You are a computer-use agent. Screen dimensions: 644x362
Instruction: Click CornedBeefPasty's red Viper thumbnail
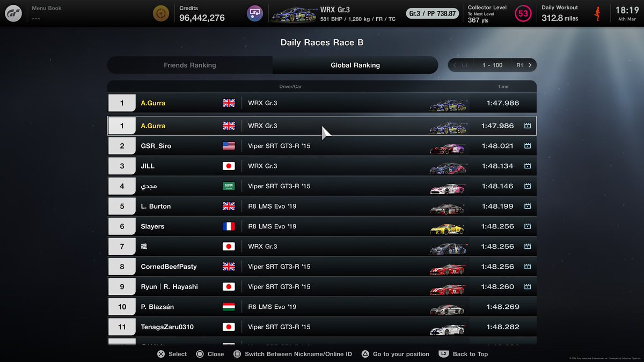coord(448,268)
